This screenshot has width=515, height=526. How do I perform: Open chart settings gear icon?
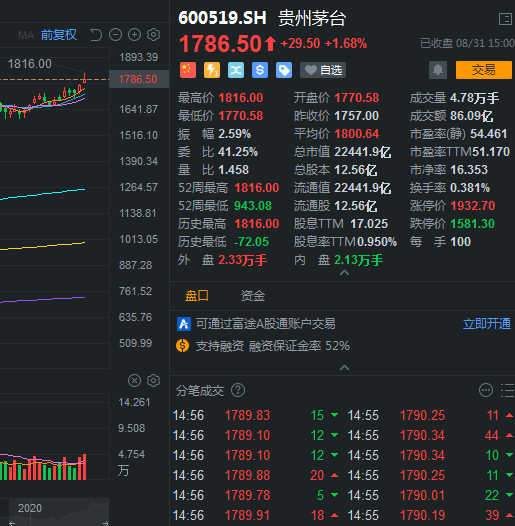tap(154, 35)
